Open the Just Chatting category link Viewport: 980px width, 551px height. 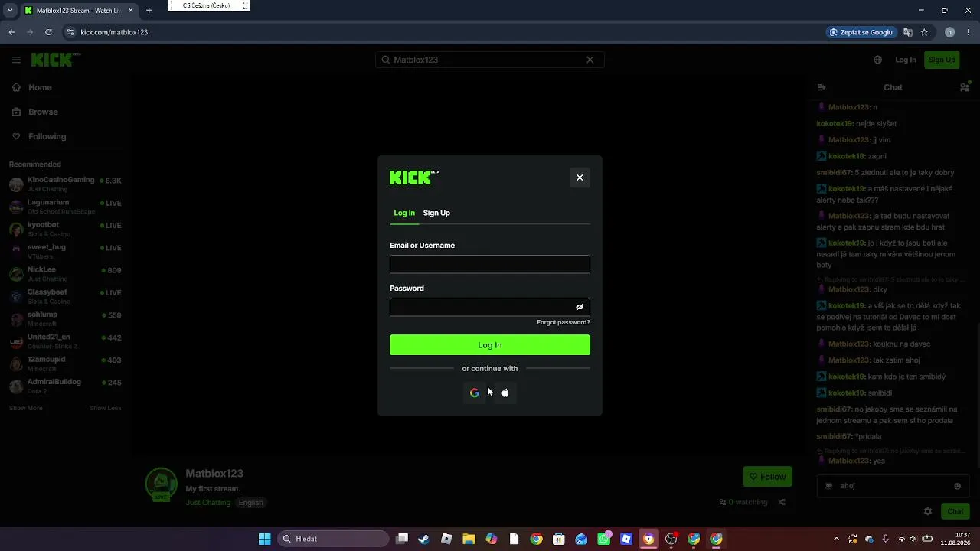tap(207, 503)
